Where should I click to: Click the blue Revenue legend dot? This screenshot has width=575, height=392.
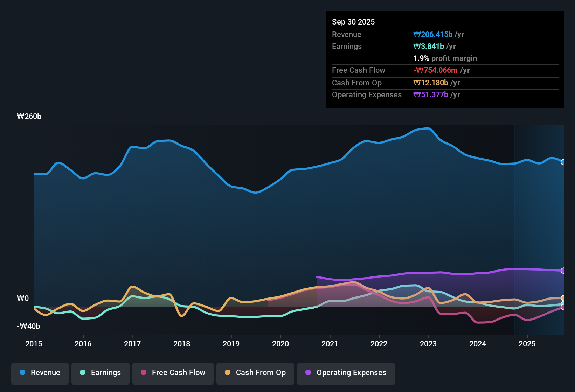22,373
